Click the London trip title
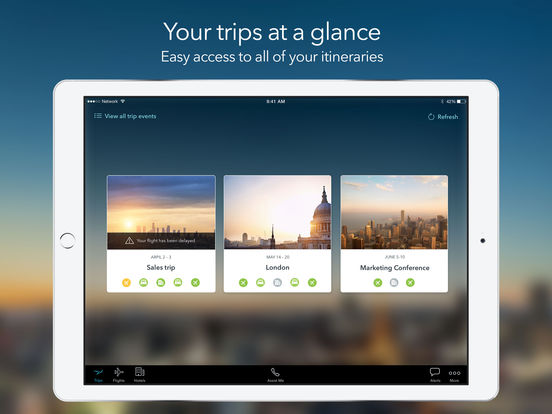This screenshot has height=414, width=552. coord(277,268)
